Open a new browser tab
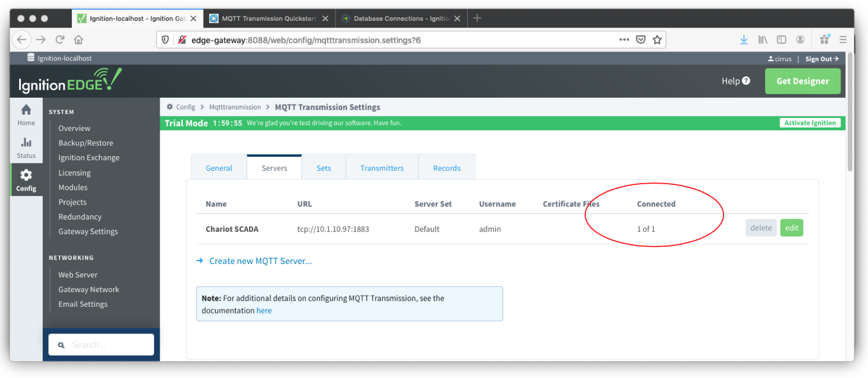868x378 pixels. click(477, 18)
